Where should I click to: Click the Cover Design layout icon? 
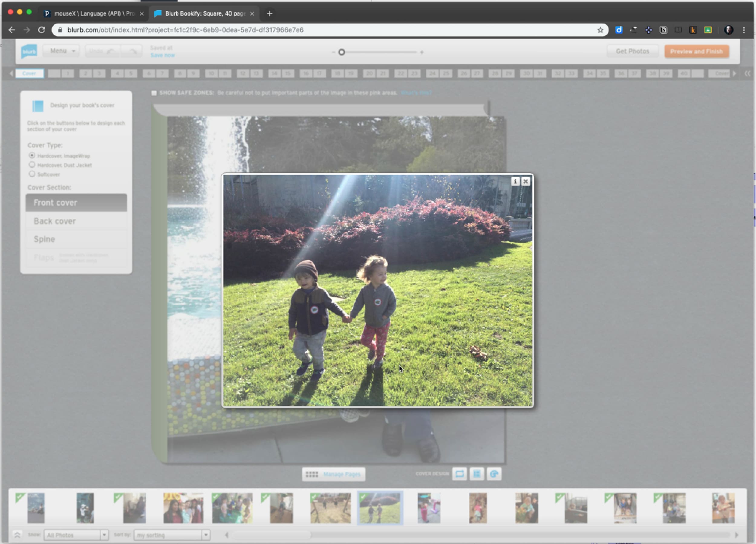[x=477, y=474]
